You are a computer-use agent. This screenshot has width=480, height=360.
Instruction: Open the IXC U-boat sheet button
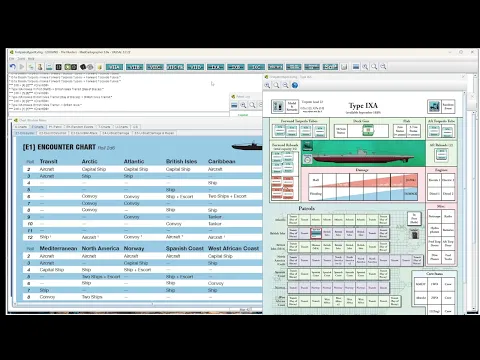click(256, 67)
